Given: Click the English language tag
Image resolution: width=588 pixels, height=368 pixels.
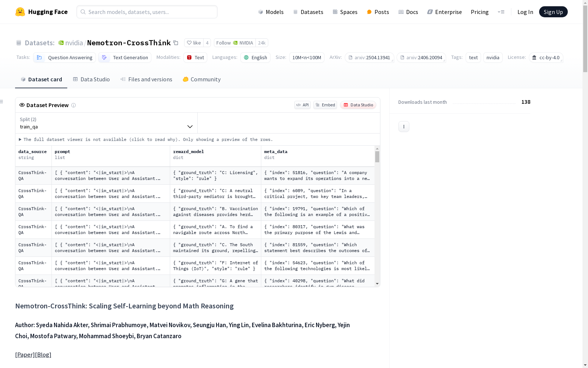Looking at the screenshot, I should click(255, 57).
